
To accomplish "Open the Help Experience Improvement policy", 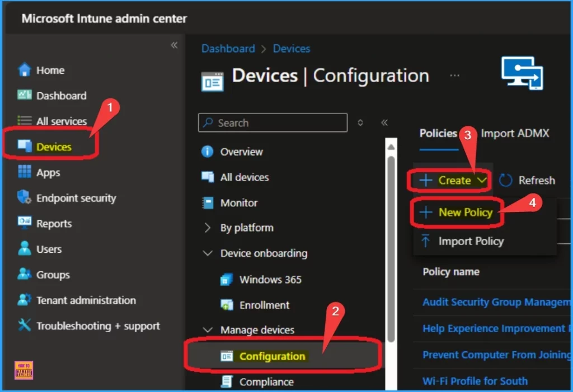I will [496, 328].
